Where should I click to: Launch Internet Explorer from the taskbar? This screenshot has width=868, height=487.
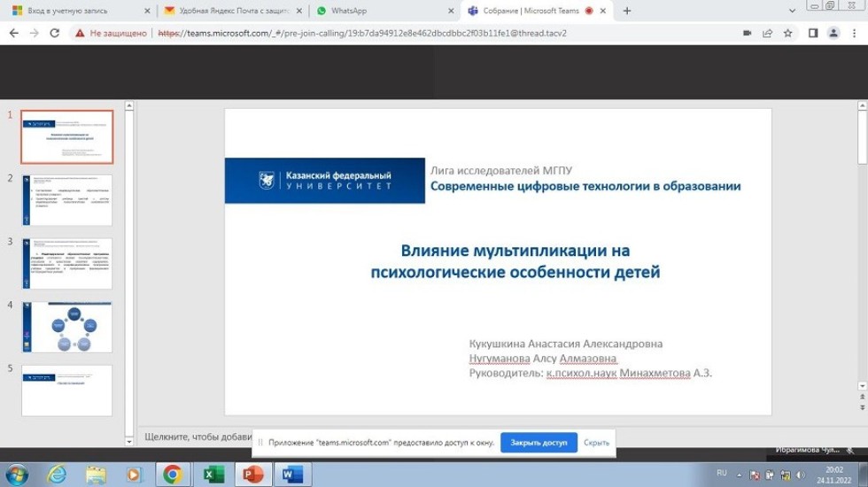(x=57, y=475)
